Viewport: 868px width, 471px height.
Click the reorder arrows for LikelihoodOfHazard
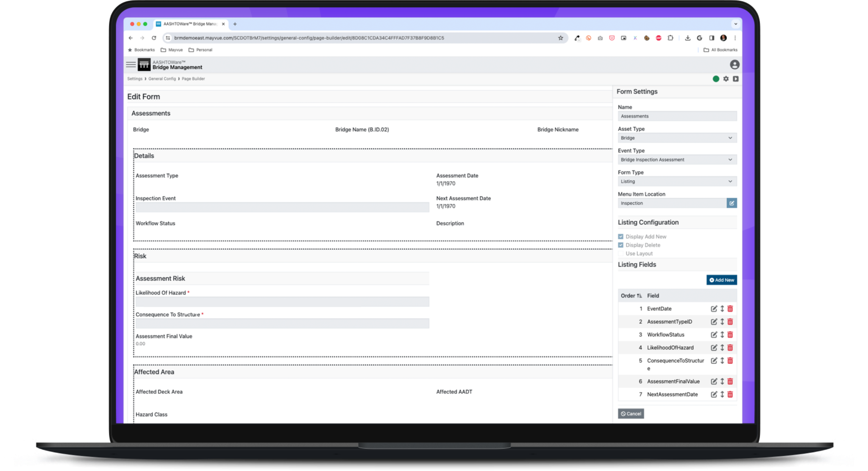click(722, 347)
